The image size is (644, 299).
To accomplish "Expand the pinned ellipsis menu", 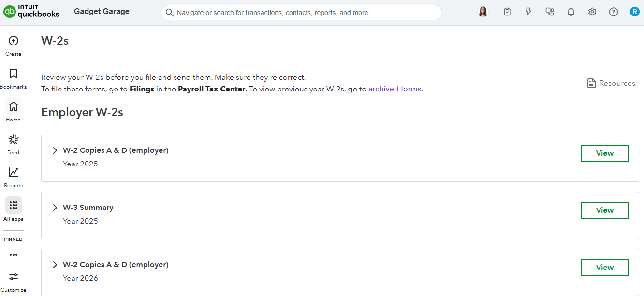I will (14, 255).
